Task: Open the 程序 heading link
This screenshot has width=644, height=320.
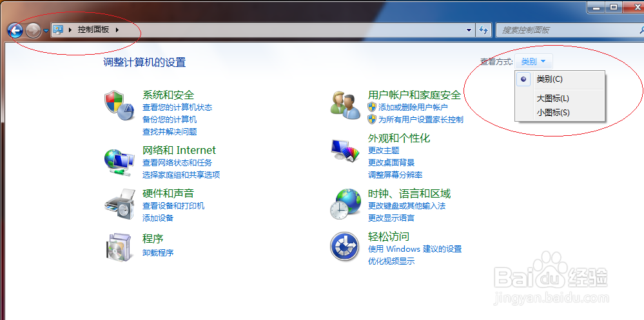Action: tap(153, 238)
